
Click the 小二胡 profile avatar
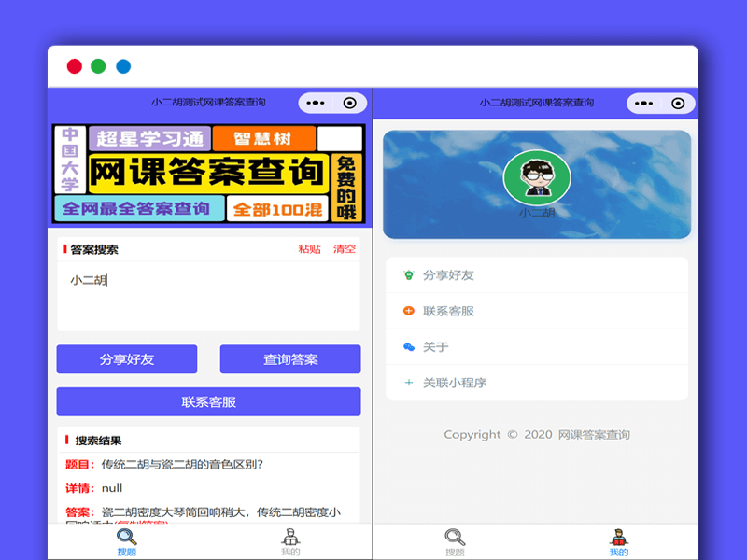537,177
